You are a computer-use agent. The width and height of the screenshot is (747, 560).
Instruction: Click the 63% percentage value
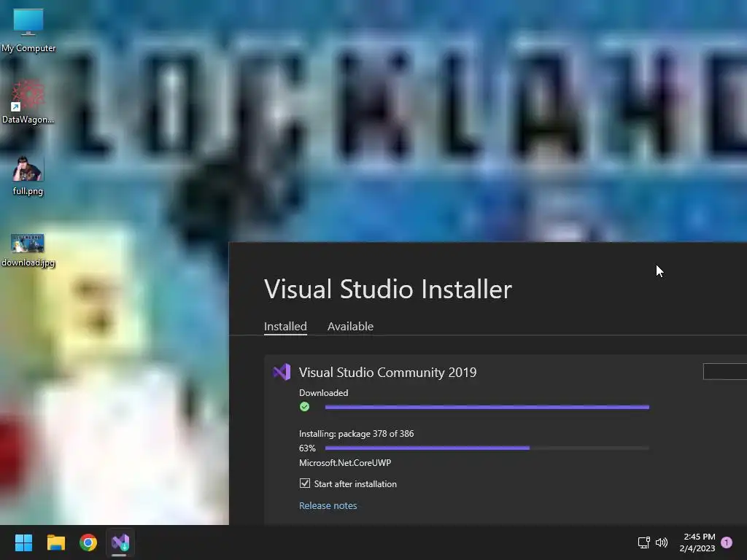pyautogui.click(x=307, y=448)
